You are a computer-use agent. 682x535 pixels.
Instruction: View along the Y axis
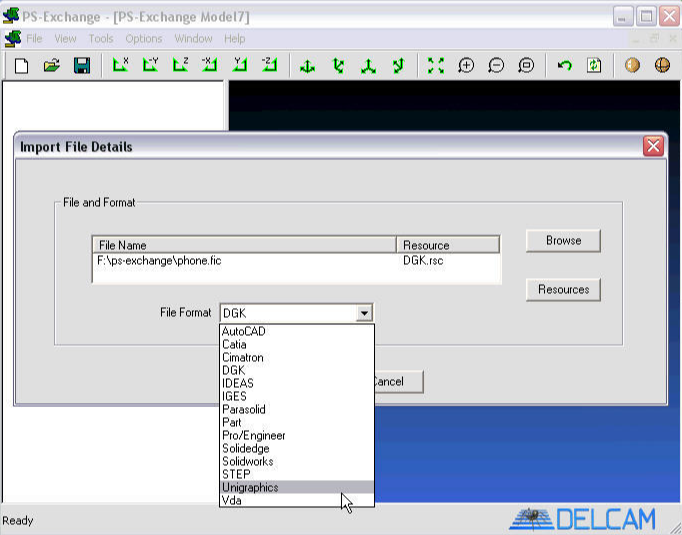pos(240,65)
